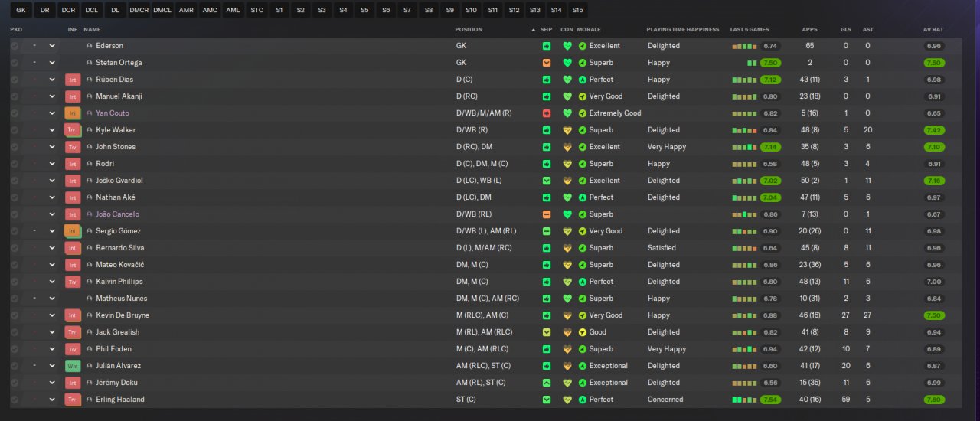Toggle the picked checkmark for Joško Gvardiol
The height and width of the screenshot is (421, 980).
tap(15, 181)
